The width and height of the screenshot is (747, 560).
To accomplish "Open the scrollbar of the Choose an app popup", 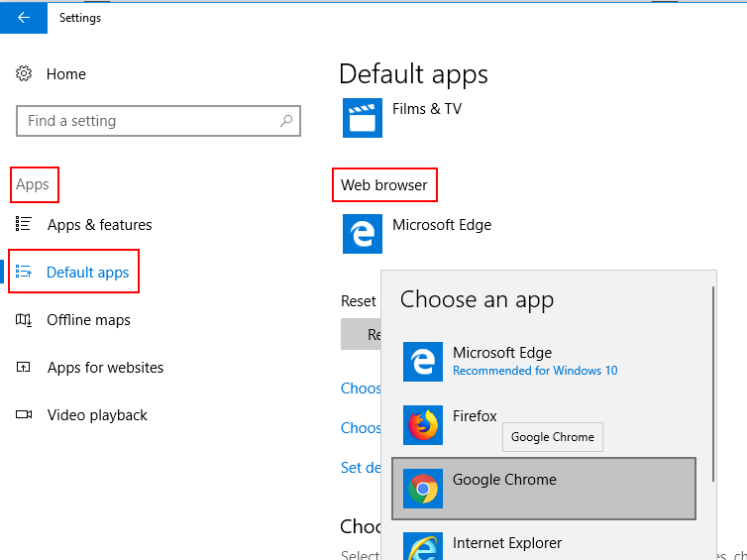I will [713, 384].
